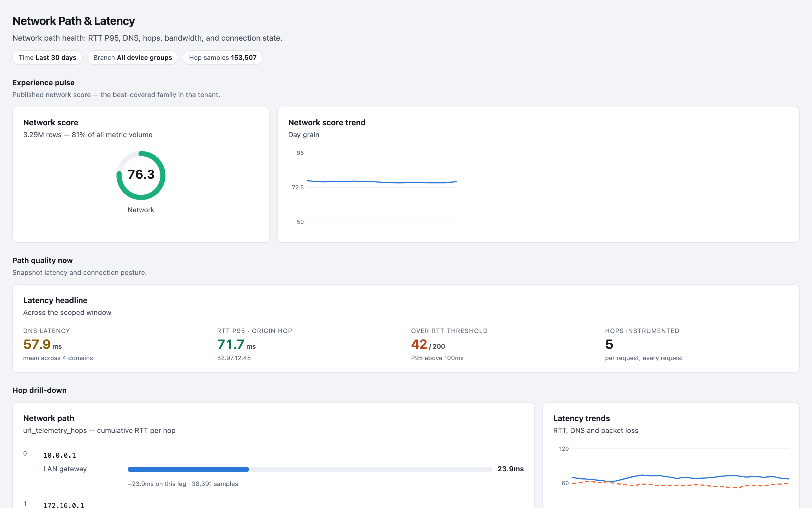Click the LAN gateway RTT progress bar
This screenshot has height=508, width=812.
310,469
